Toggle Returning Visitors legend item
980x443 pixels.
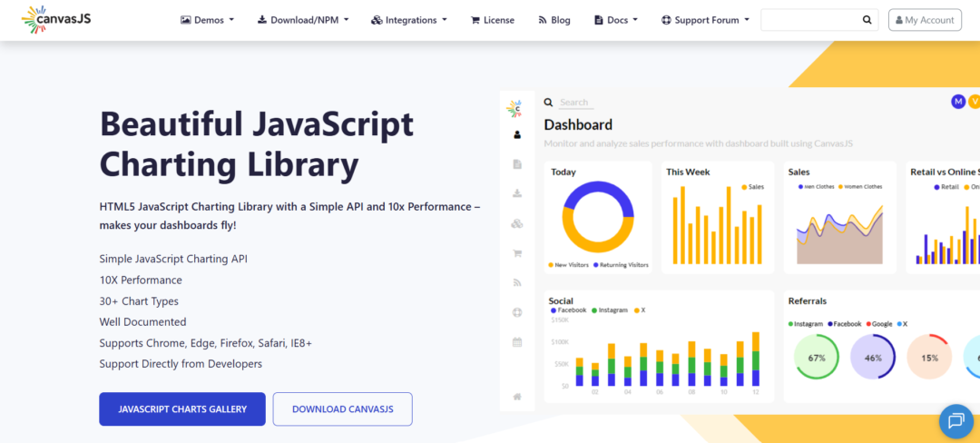(621, 265)
